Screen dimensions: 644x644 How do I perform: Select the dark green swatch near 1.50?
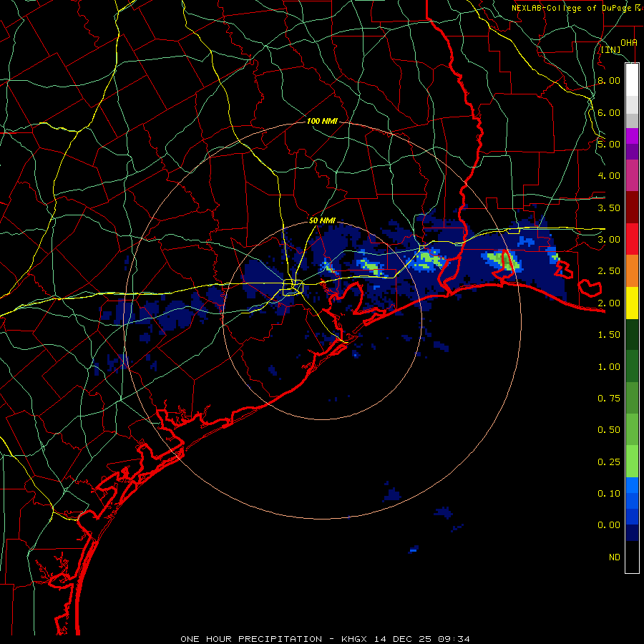click(x=632, y=334)
